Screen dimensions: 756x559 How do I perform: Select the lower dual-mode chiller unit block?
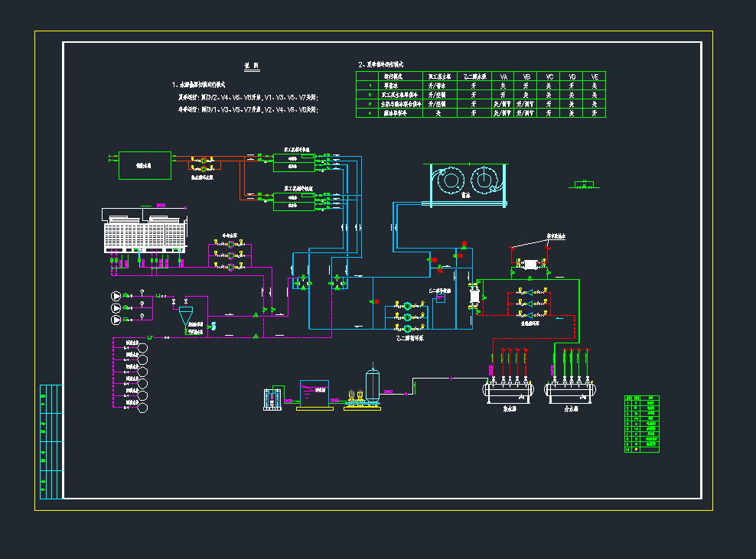pos(294,200)
